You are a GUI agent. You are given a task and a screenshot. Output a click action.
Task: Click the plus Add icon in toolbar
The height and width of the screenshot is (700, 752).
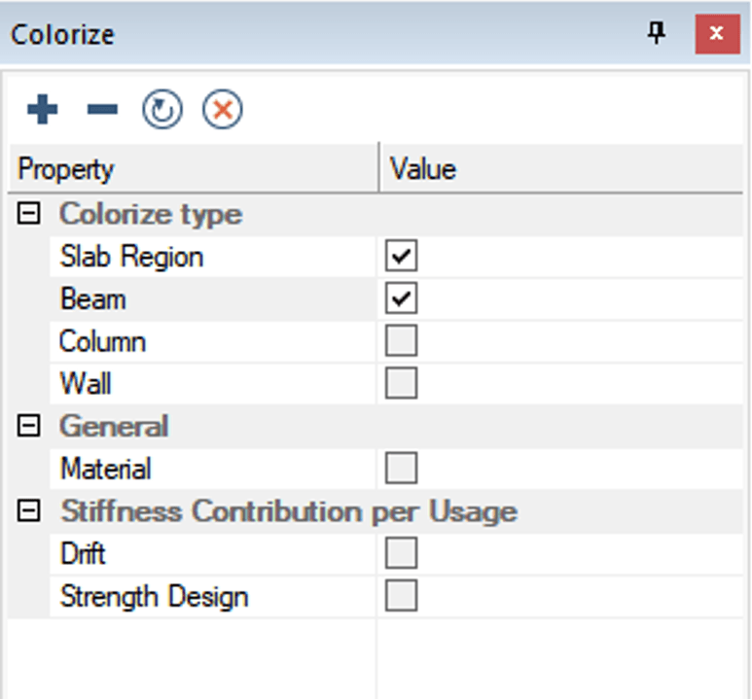pyautogui.click(x=42, y=110)
